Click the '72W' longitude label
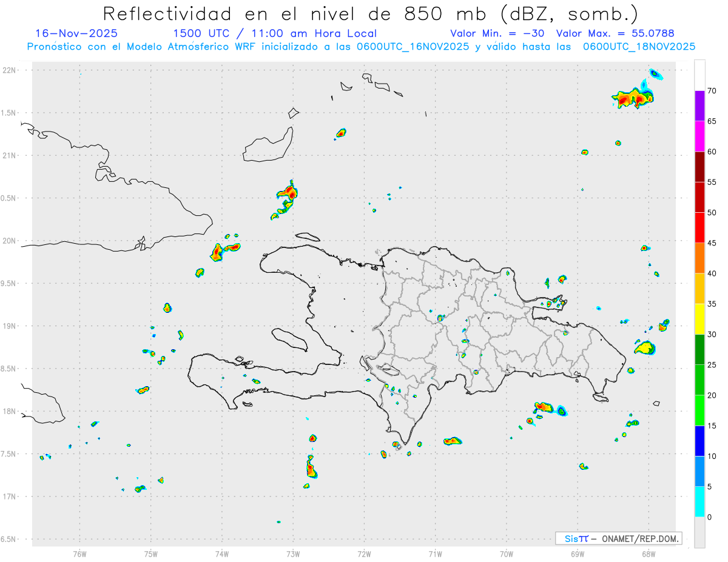 click(364, 554)
